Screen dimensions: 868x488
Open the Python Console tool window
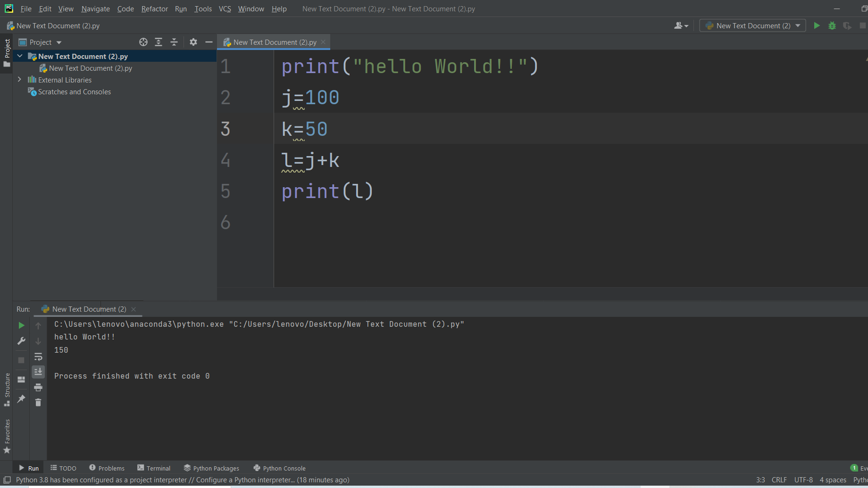click(280, 468)
